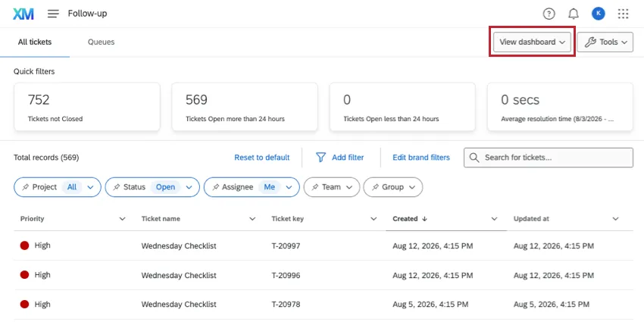Viewport: 644px width, 322px height.
Task: Click the pin icon on Group filter
Action: [375, 187]
